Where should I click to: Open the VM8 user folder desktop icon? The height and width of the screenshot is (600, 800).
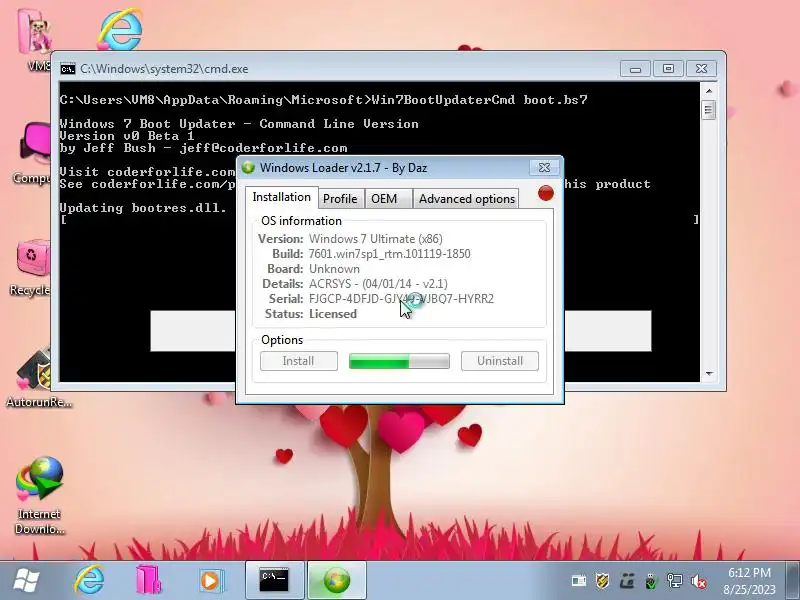coord(34,38)
